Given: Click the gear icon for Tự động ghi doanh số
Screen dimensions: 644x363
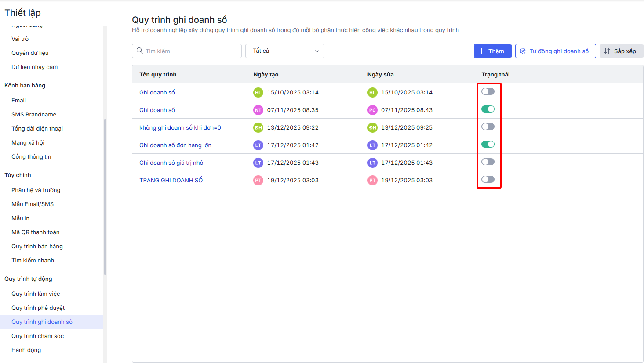Looking at the screenshot, I should tap(523, 51).
